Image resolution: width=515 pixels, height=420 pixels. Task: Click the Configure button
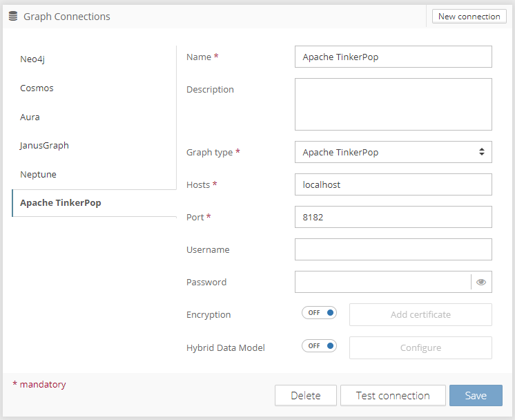[420, 347]
